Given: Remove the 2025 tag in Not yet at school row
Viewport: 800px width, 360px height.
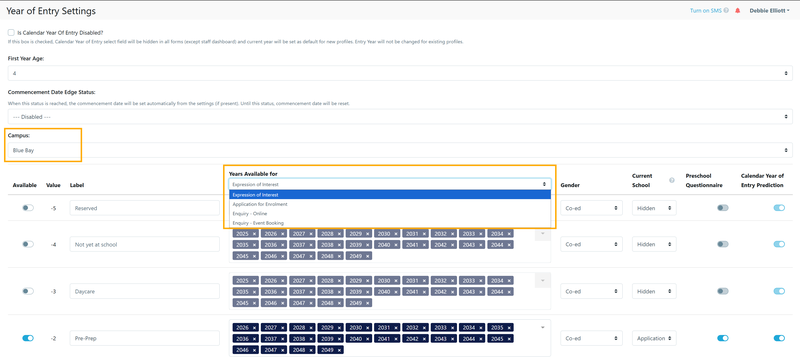Looking at the screenshot, I should pos(254,234).
